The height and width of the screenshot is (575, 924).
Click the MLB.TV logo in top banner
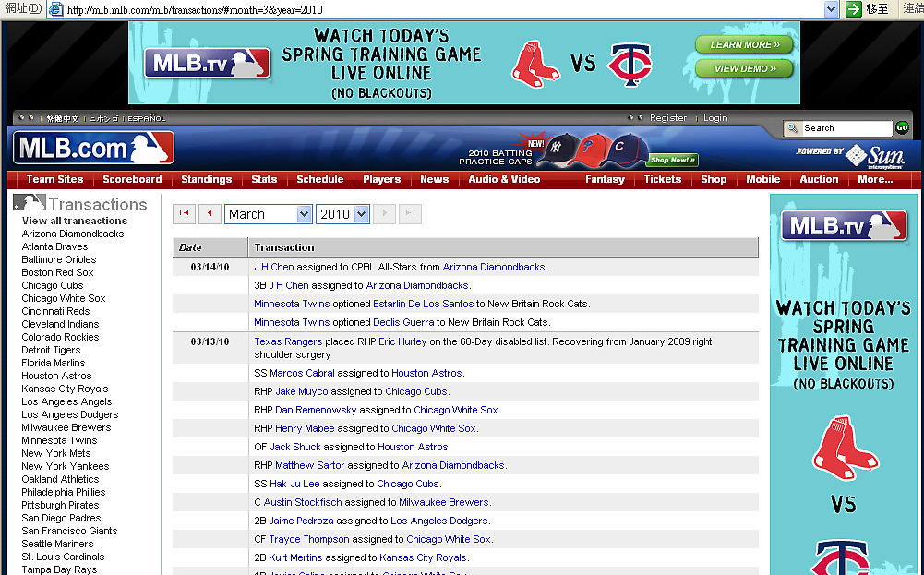click(x=207, y=63)
